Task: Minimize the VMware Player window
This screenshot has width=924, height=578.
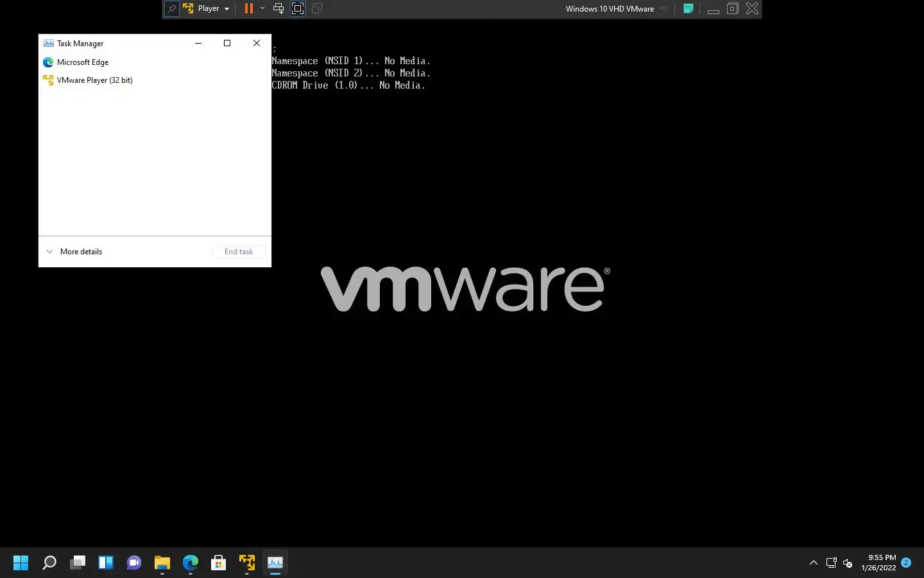Action: (x=713, y=9)
